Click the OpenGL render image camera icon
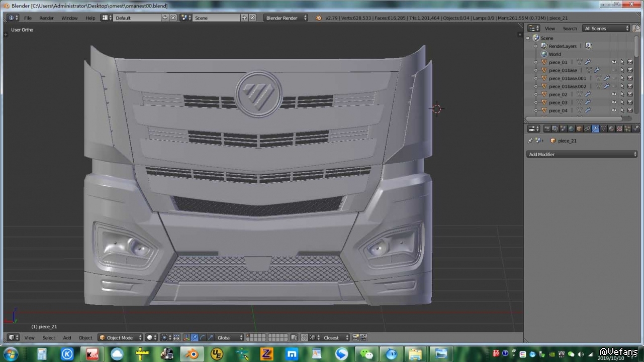 (x=355, y=338)
